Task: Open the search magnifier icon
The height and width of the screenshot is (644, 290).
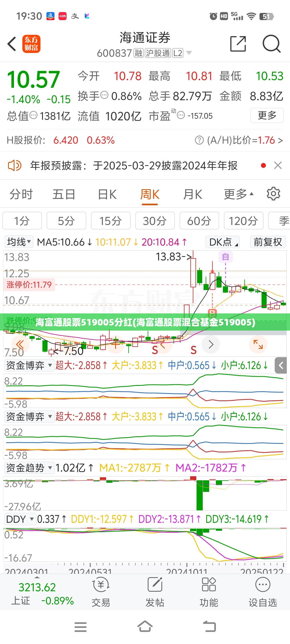Action: [271, 44]
